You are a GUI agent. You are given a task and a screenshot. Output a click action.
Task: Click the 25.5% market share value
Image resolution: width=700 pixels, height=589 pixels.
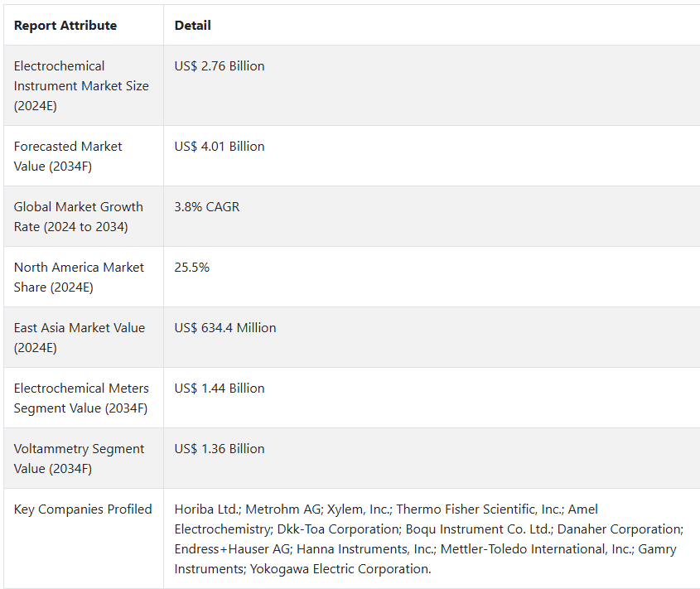(191, 267)
